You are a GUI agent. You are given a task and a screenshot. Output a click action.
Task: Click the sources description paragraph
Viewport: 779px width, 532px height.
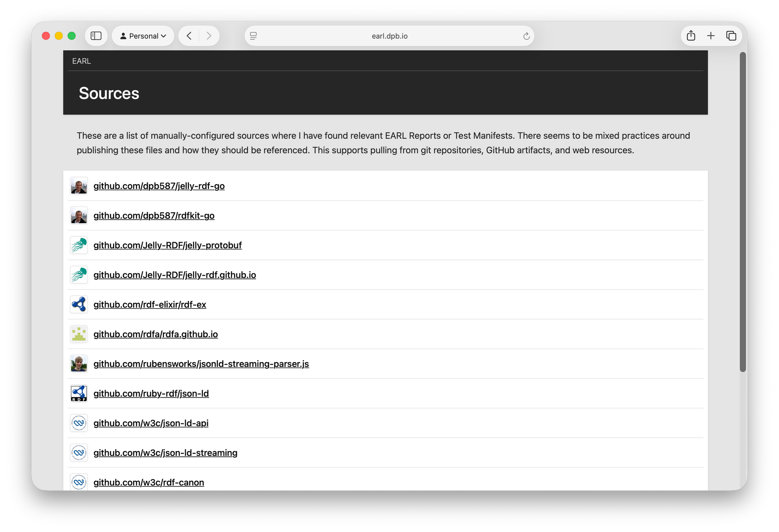coord(383,143)
